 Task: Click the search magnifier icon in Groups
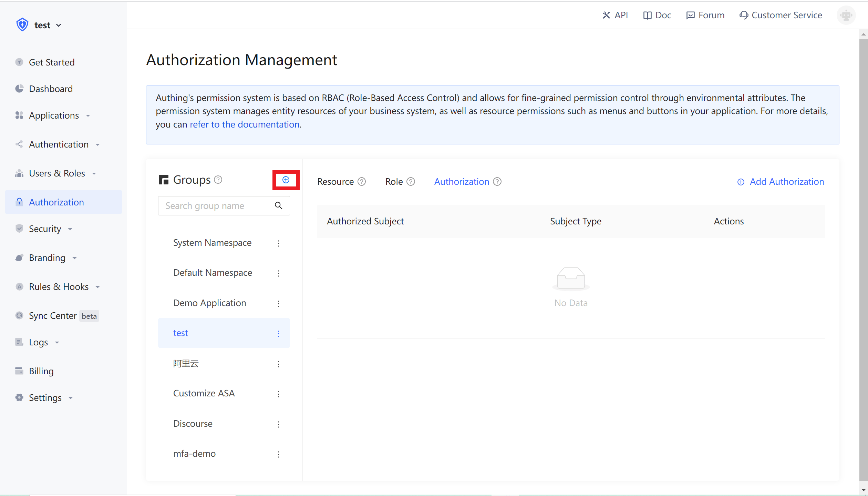click(x=278, y=206)
